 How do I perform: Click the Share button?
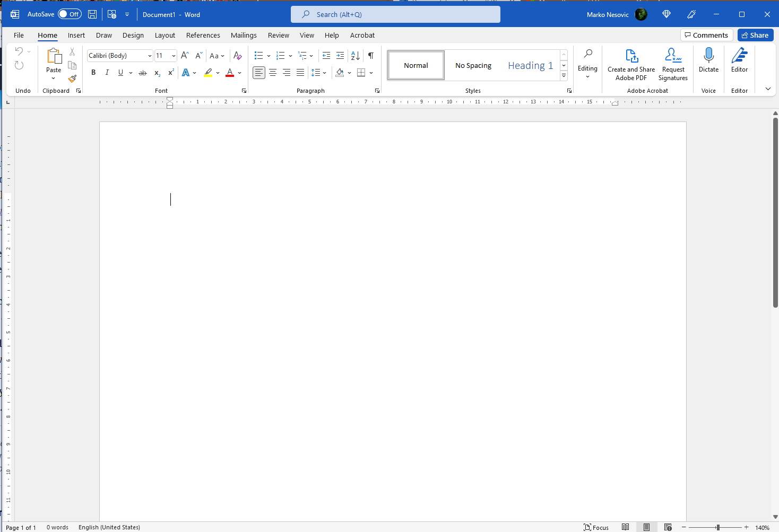pos(755,35)
